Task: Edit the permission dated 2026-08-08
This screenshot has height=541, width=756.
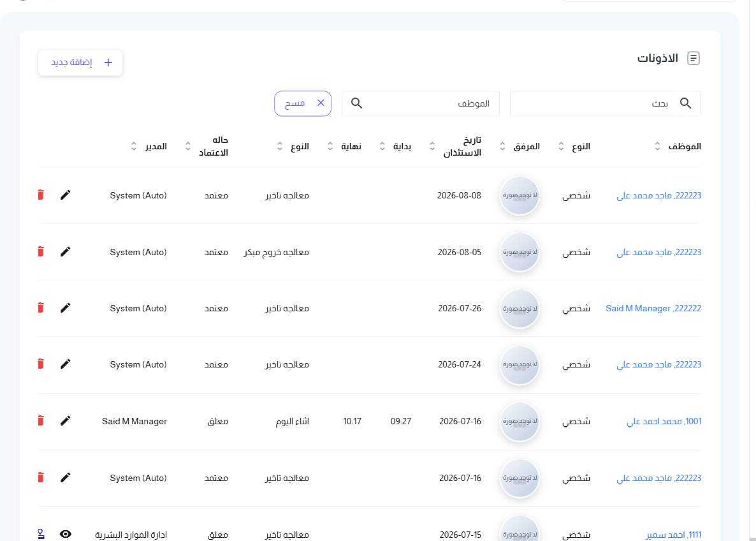Action: [66, 195]
